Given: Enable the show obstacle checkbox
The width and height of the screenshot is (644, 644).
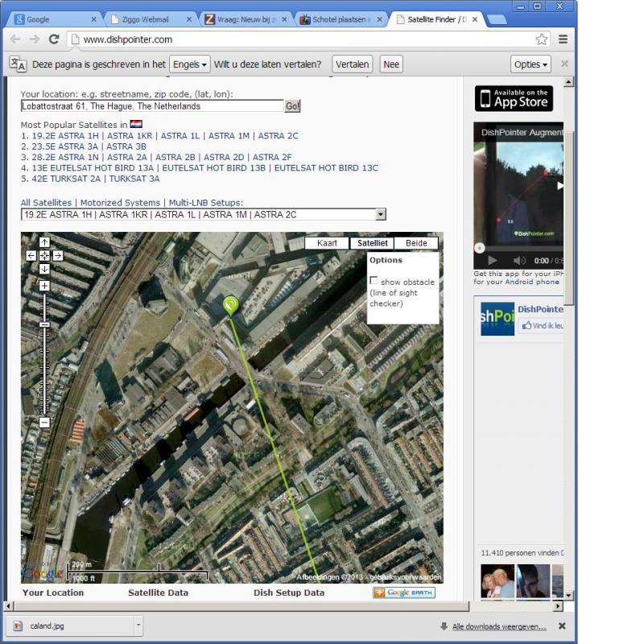Looking at the screenshot, I should click(374, 280).
